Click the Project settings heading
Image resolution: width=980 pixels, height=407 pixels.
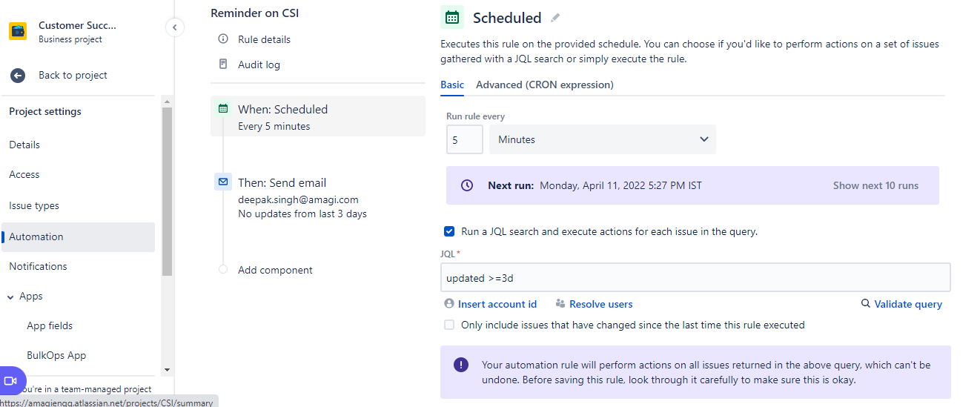[45, 111]
